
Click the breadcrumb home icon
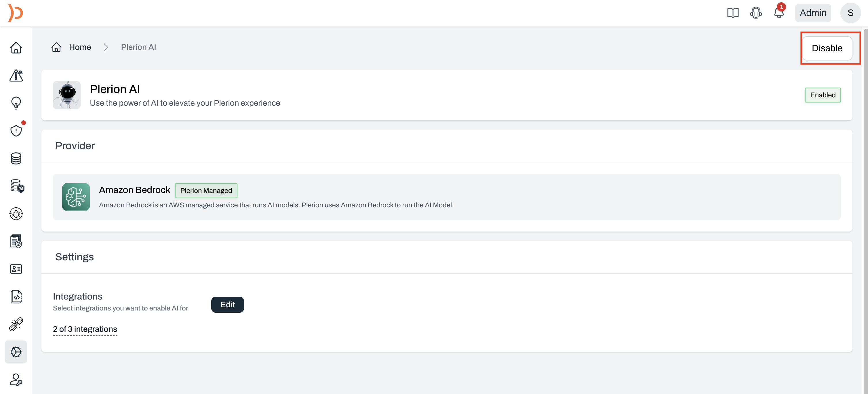pos(56,47)
